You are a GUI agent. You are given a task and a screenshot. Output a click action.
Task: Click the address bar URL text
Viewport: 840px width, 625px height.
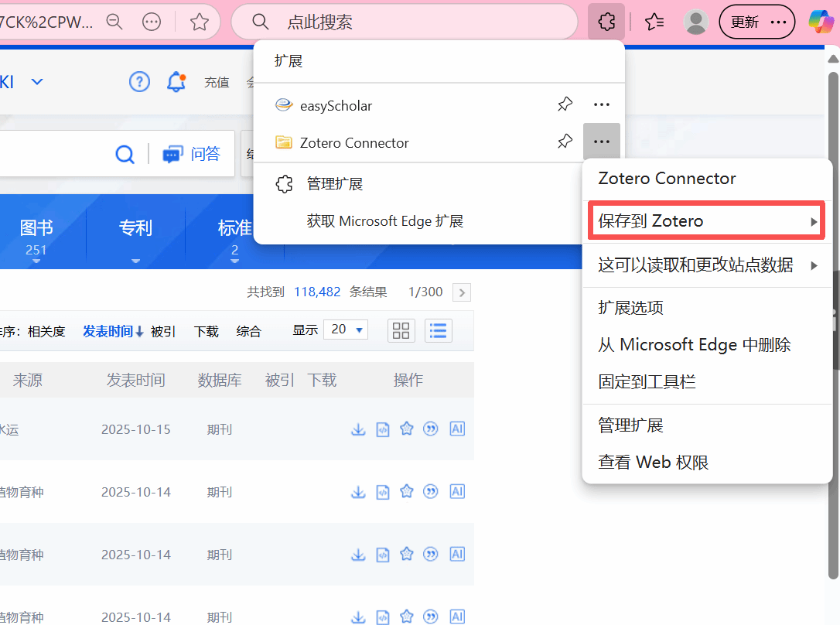click(46, 22)
